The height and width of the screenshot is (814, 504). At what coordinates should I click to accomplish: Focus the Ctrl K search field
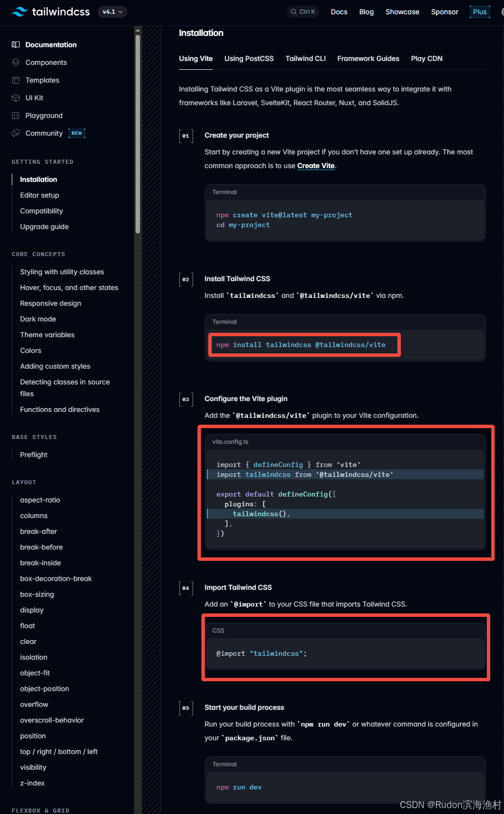click(303, 12)
